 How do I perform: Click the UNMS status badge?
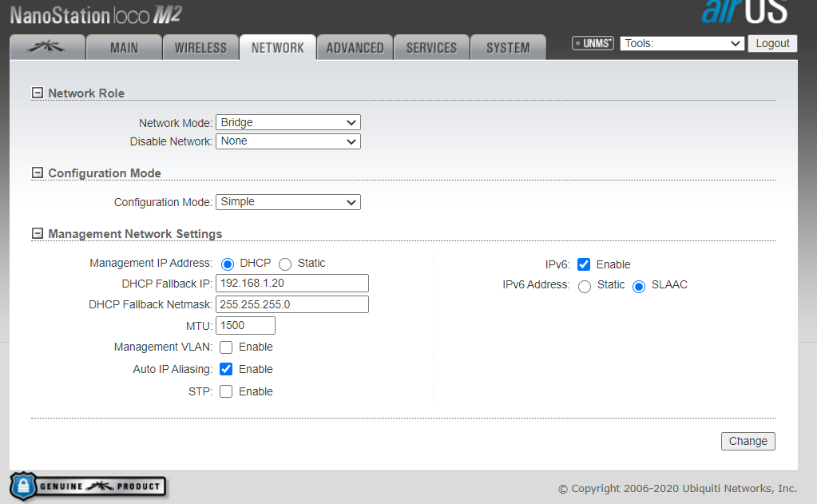pos(593,43)
